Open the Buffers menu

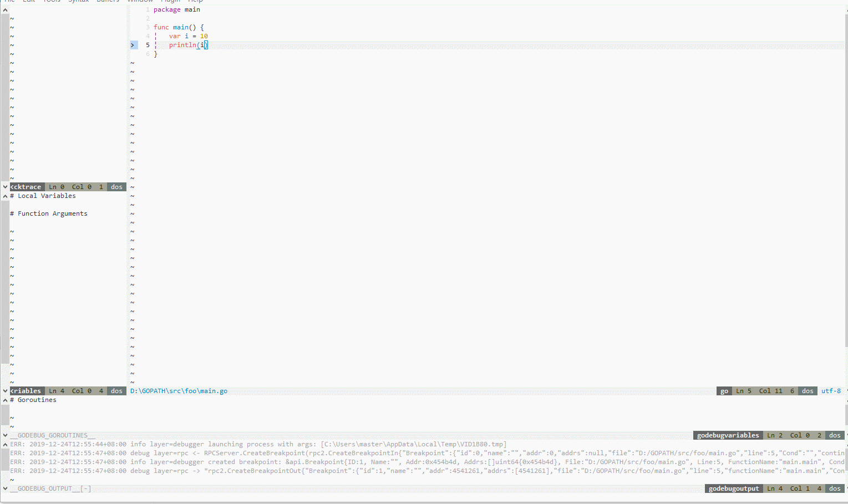[x=108, y=1]
